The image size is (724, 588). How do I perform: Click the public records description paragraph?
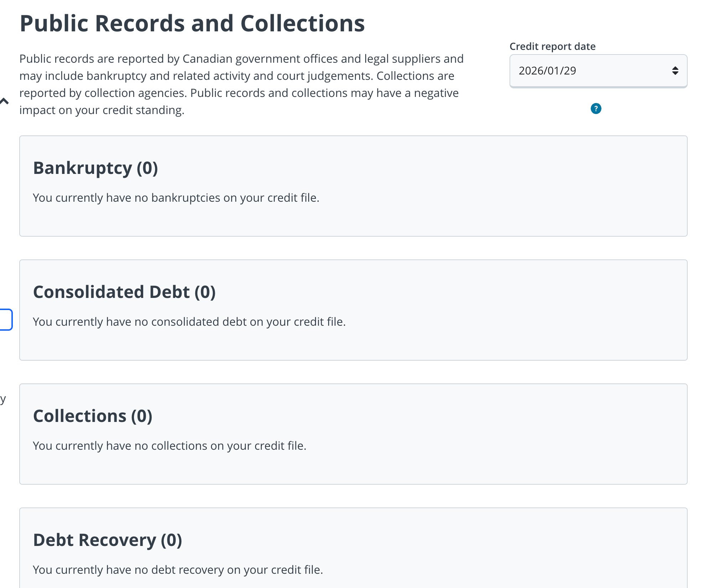click(241, 84)
